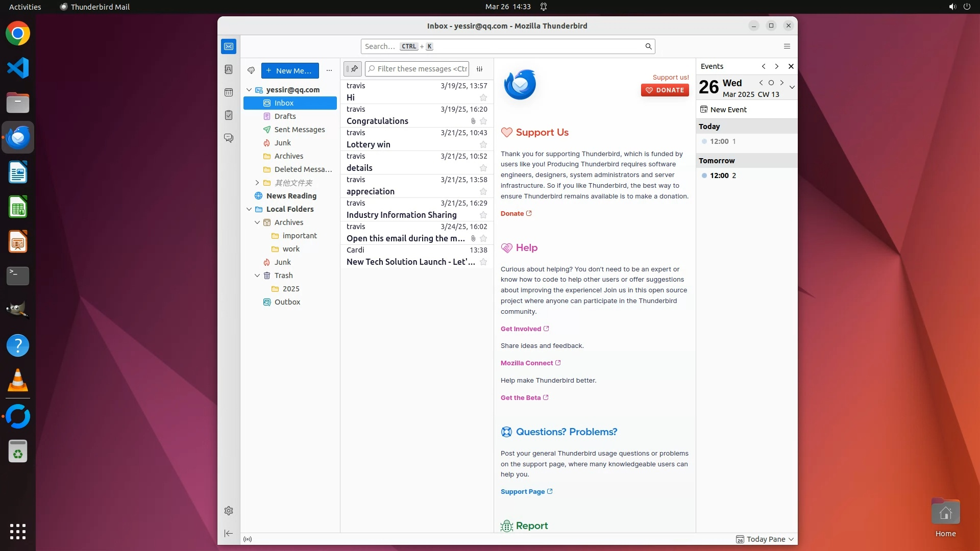This screenshot has height=551, width=980.
Task: Star the Lottery win message
Action: 483,145
